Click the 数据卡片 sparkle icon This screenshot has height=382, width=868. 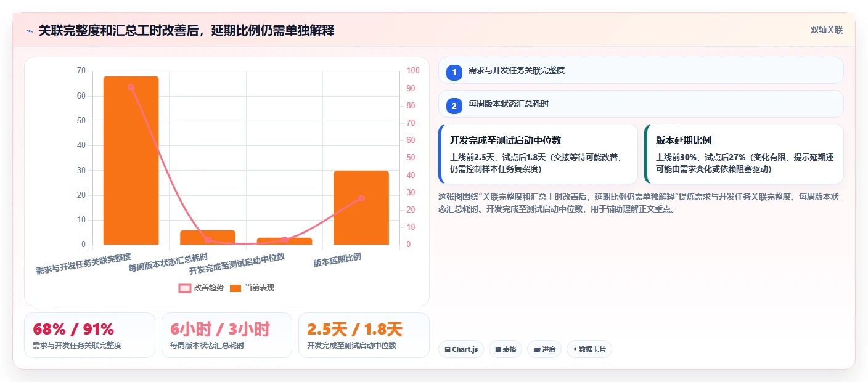point(575,349)
